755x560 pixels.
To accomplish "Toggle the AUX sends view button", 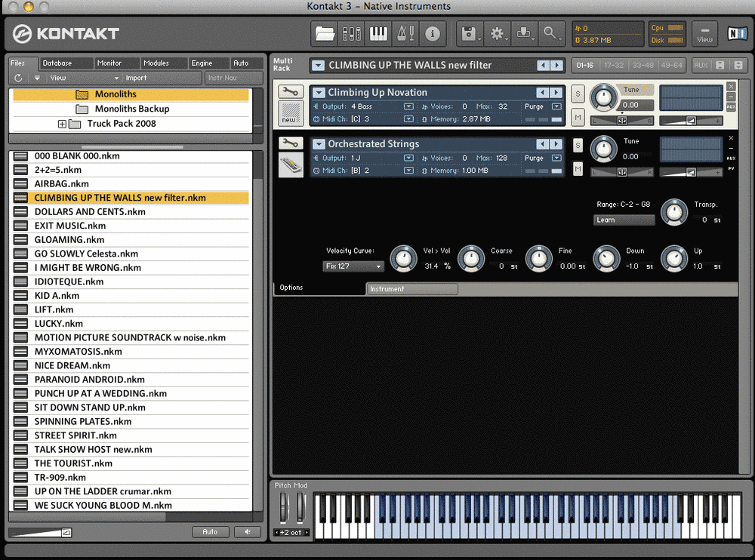I will 701,65.
